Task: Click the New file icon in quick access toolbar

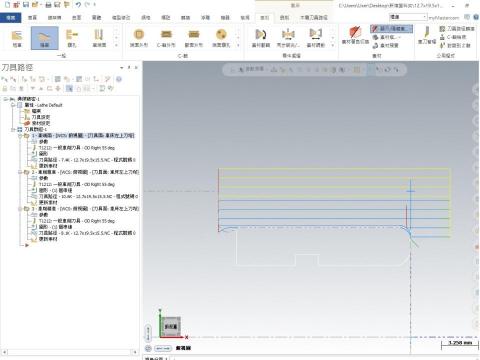Action: coord(7,5)
